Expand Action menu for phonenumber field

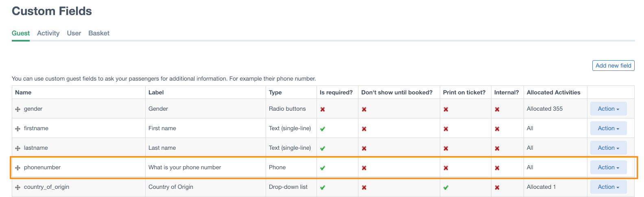point(609,167)
